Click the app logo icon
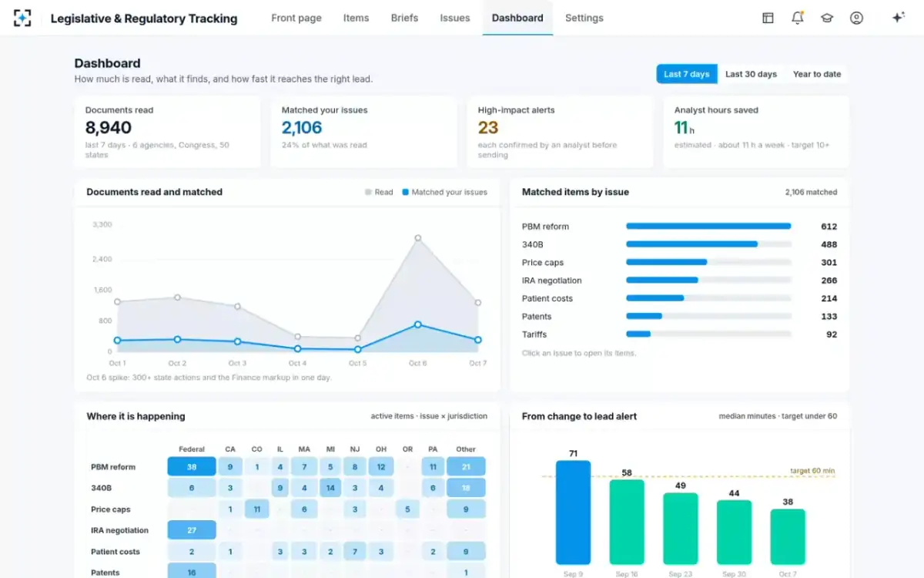Image resolution: width=924 pixels, height=578 pixels. pos(22,18)
